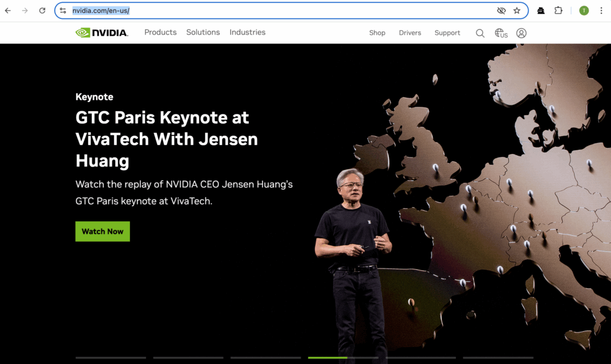Open the Drivers link
This screenshot has width=611, height=364.
point(410,33)
